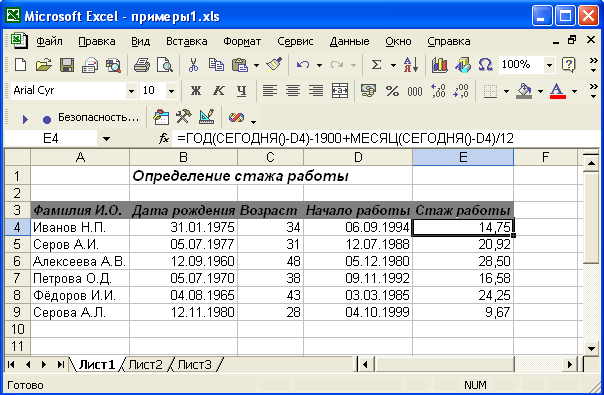This screenshot has height=395, width=604.
Task: Open the Файл menu
Action: click(x=49, y=41)
